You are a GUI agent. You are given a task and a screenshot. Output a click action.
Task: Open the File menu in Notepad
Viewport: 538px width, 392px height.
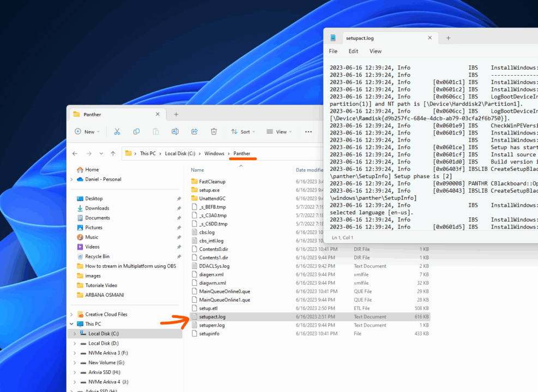(333, 51)
